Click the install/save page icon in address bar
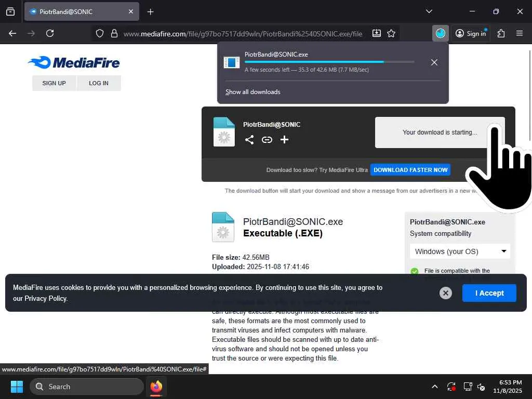Screen dimensions: 532x399 377,33
